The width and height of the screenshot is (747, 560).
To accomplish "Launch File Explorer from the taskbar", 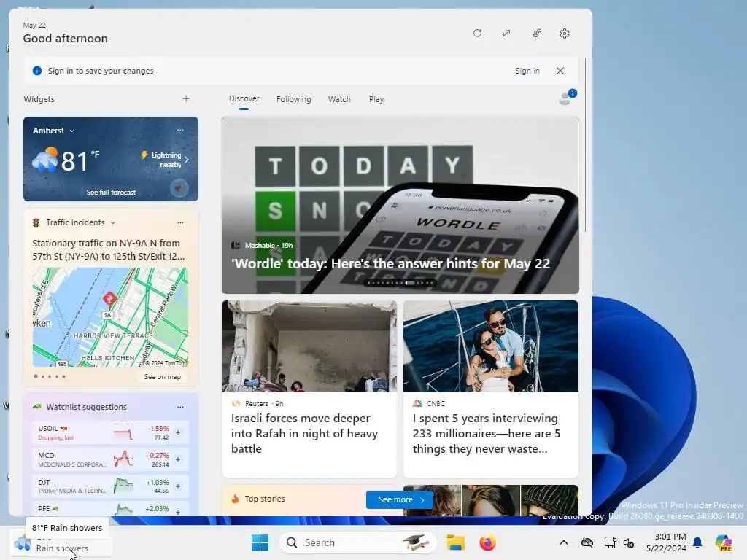I will 455,542.
